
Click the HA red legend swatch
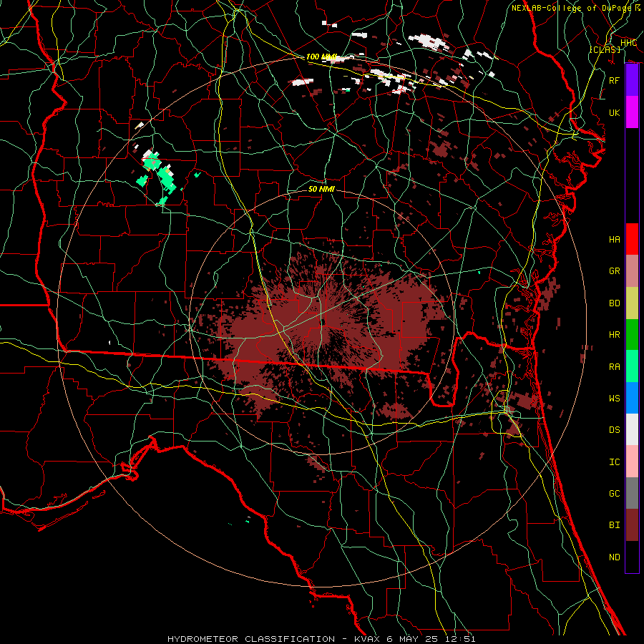(x=632, y=239)
